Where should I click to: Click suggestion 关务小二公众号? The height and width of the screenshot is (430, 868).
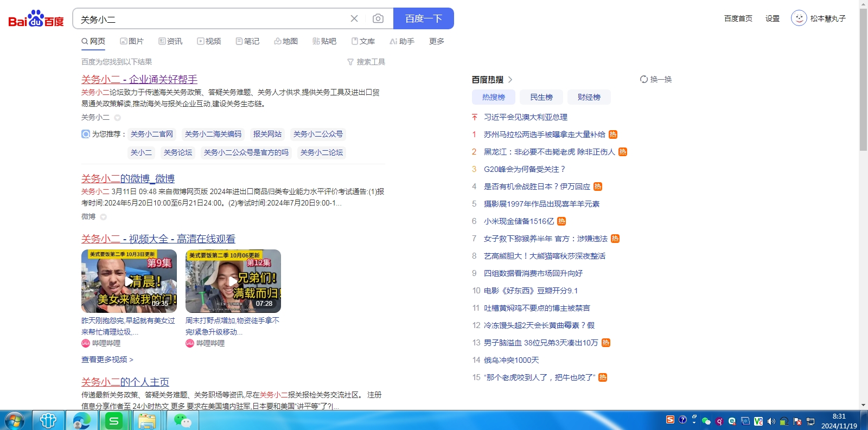318,134
